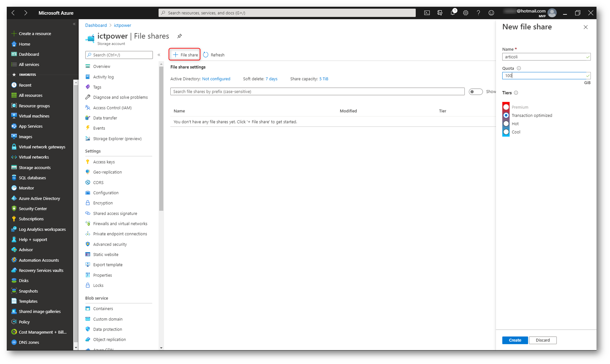Image resolution: width=610 pixels, height=364 pixels.
Task: Open Create a resource plus icon
Action: (x=14, y=33)
